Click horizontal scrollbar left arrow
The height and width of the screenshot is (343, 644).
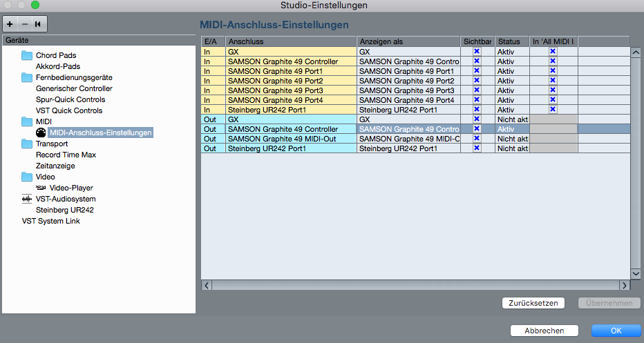coord(207,285)
